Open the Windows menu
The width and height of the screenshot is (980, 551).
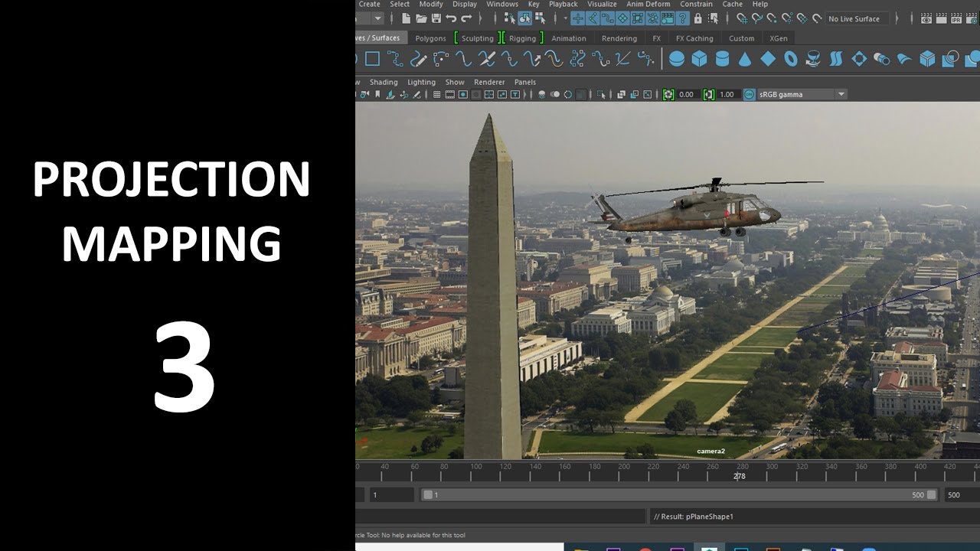point(502,4)
